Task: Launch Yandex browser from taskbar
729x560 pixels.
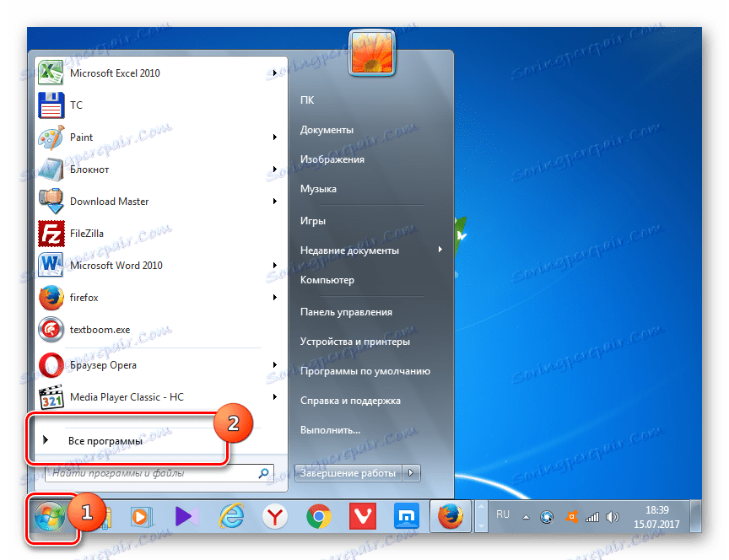Action: [x=275, y=517]
